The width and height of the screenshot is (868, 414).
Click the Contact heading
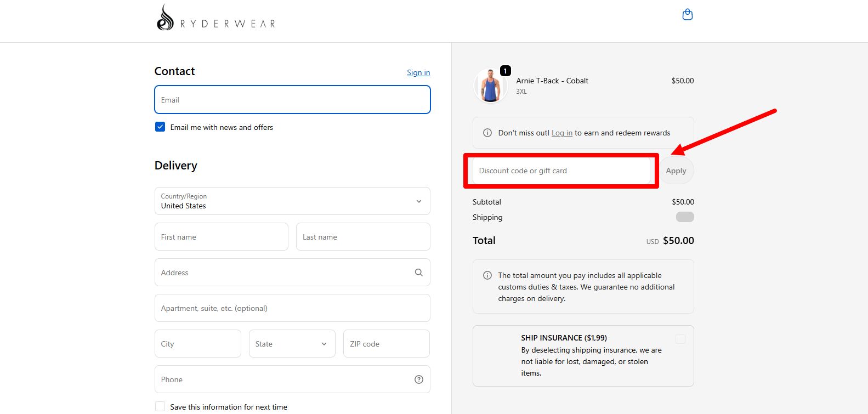[x=174, y=71]
